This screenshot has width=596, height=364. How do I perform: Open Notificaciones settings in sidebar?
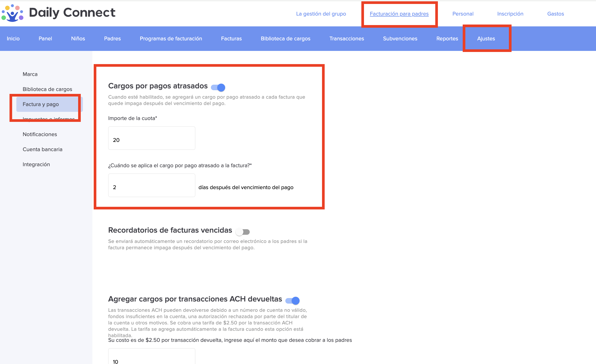40,134
